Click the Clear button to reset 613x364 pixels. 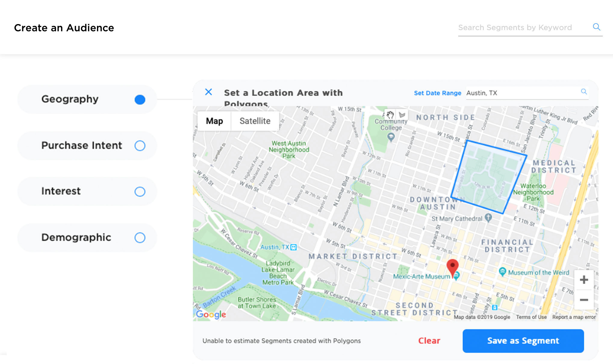click(x=431, y=341)
